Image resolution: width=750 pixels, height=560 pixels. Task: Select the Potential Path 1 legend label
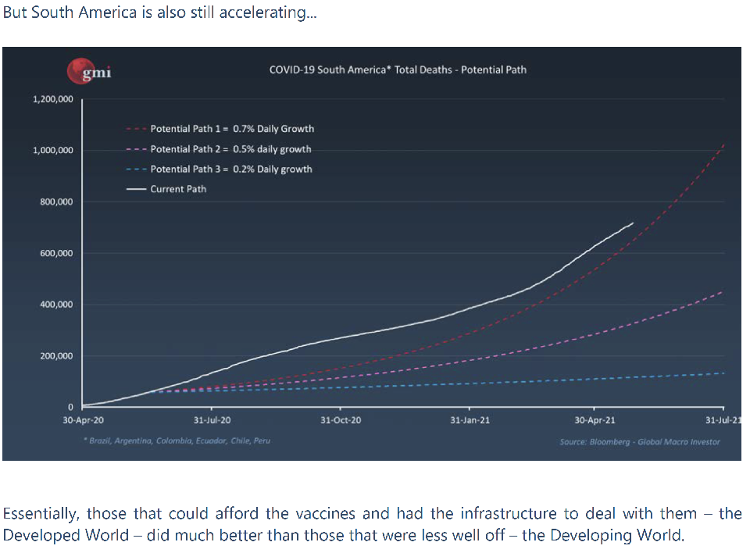232,129
